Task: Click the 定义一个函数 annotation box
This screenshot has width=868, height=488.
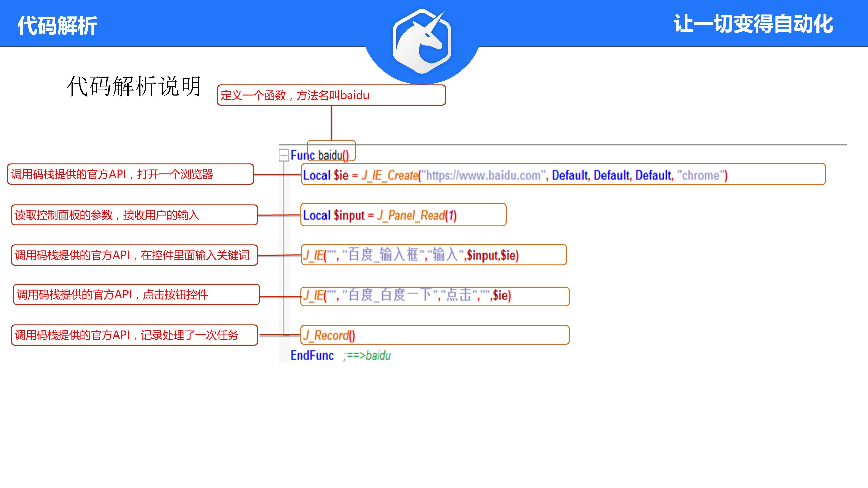Action: (331, 96)
